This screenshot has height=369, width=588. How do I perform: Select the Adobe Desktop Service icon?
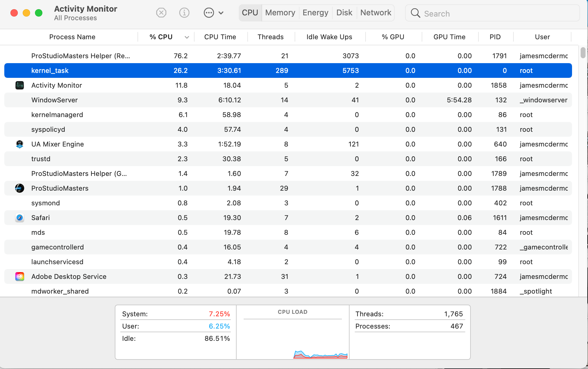20,276
